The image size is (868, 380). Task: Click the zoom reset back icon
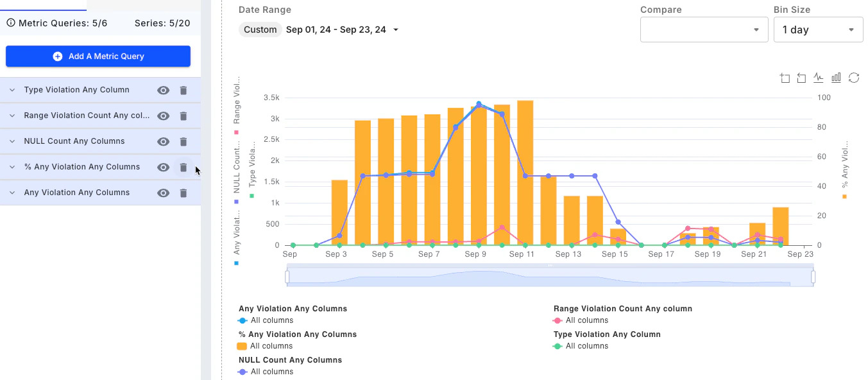click(801, 78)
